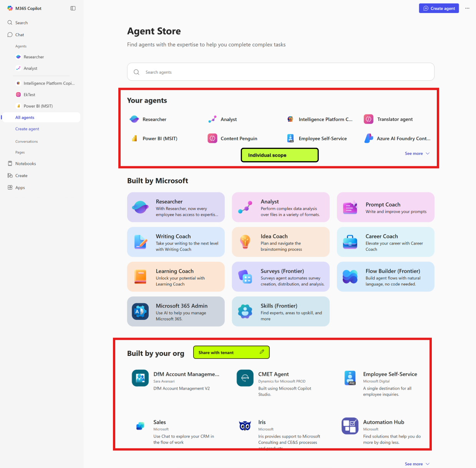Open Conversations from the sidebar menu
476x468 pixels.
click(x=26, y=141)
